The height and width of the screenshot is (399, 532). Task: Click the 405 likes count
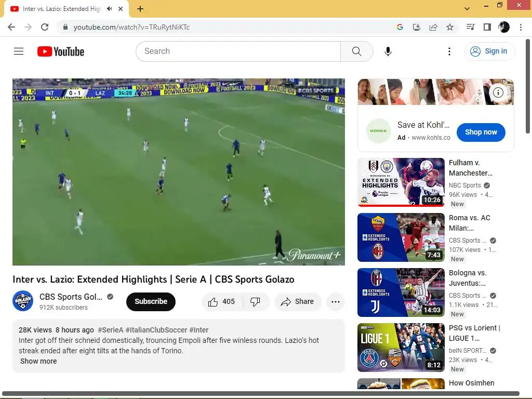229,302
